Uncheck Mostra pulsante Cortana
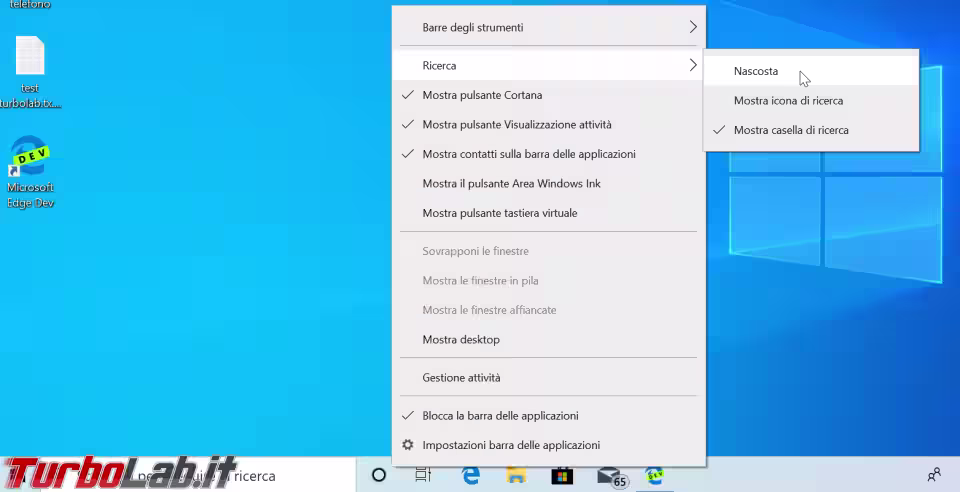The width and height of the screenshot is (960, 492). (x=549, y=95)
